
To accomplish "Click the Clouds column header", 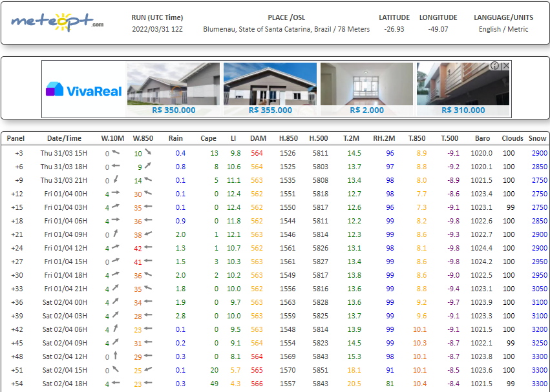I will pos(513,138).
